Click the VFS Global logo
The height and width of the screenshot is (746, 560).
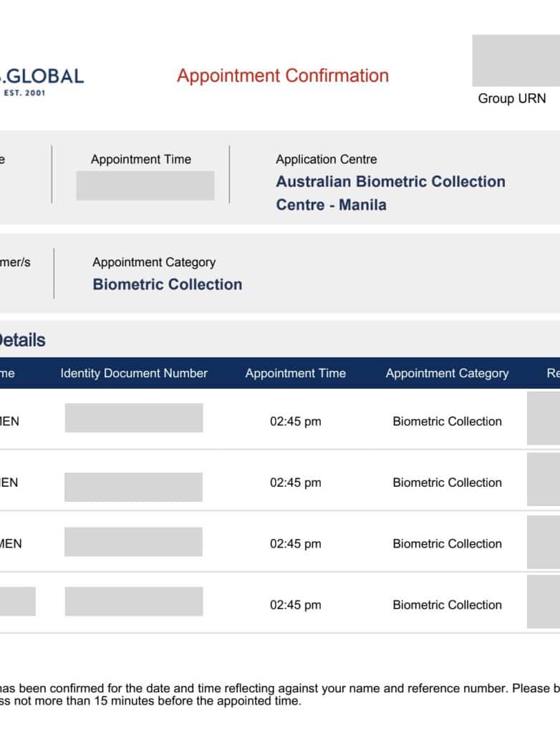tap(42, 80)
